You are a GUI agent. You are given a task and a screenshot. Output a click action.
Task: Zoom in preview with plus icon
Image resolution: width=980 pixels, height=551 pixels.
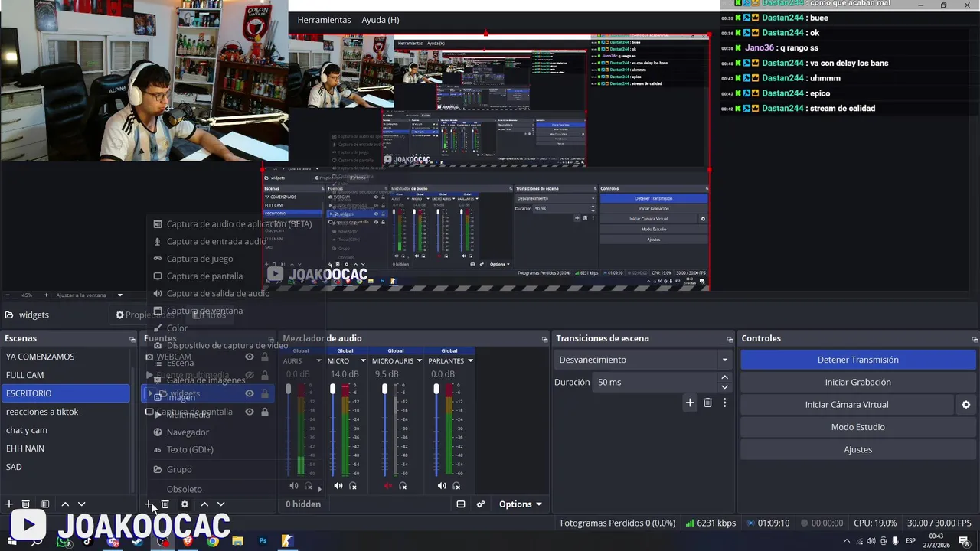coord(46,295)
